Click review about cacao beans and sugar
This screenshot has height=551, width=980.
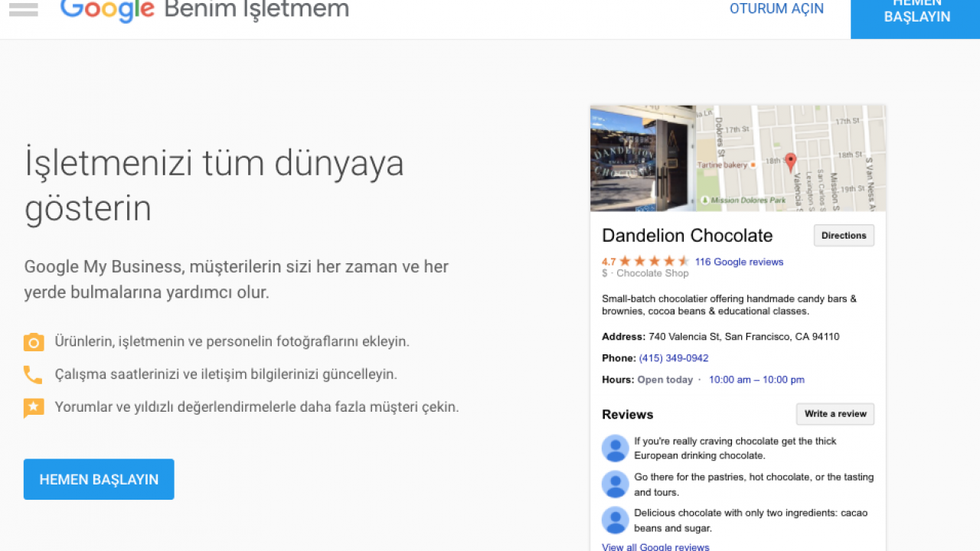[750, 520]
